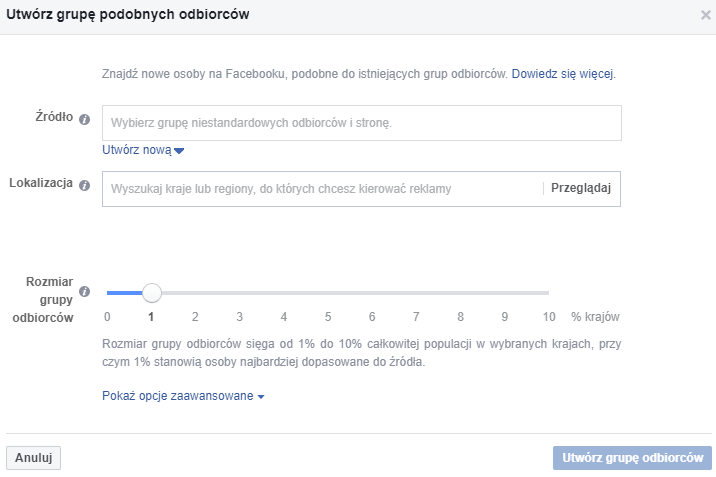Click the slider scale label 2
Image resolution: width=716 pixels, height=477 pixels.
pos(195,317)
